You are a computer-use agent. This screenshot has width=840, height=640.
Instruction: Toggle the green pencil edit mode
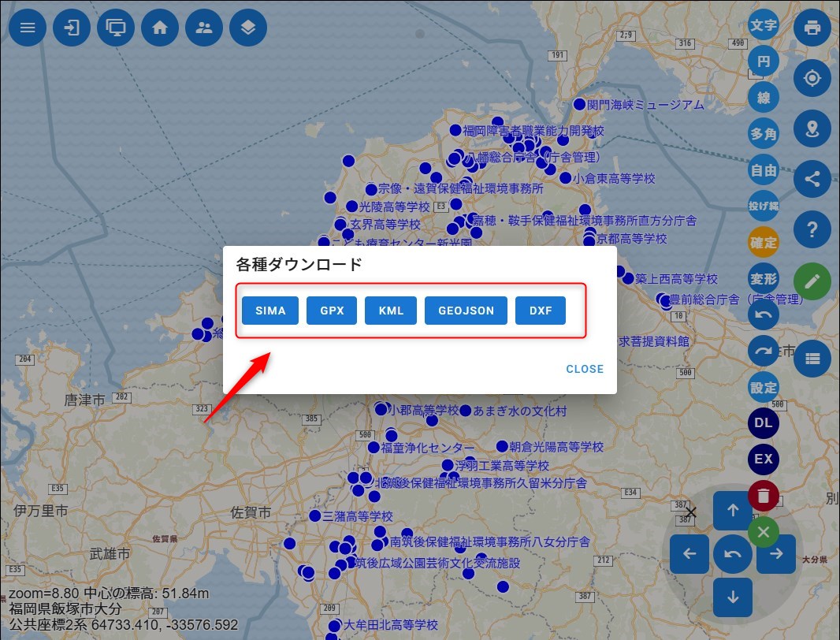tap(812, 281)
